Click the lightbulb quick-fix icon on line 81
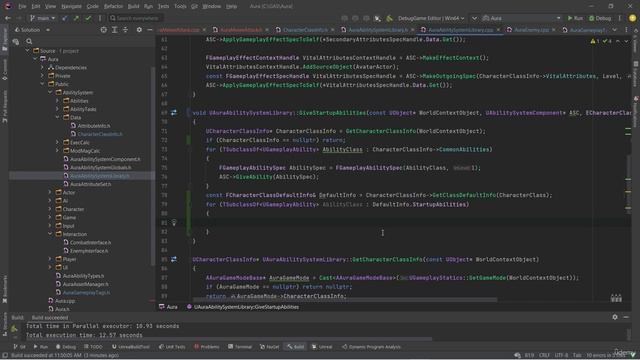Image resolution: width=640 pixels, height=360 pixels. pyautogui.click(x=174, y=222)
